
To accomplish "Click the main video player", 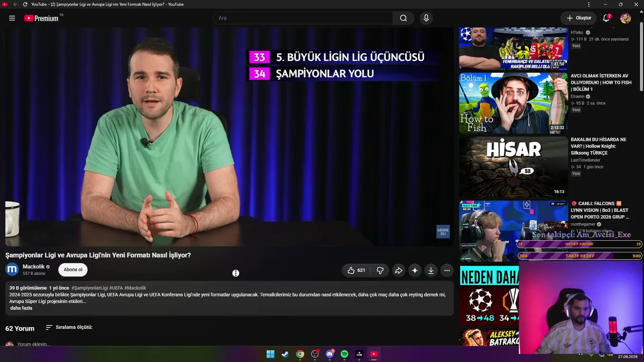I will [x=229, y=137].
